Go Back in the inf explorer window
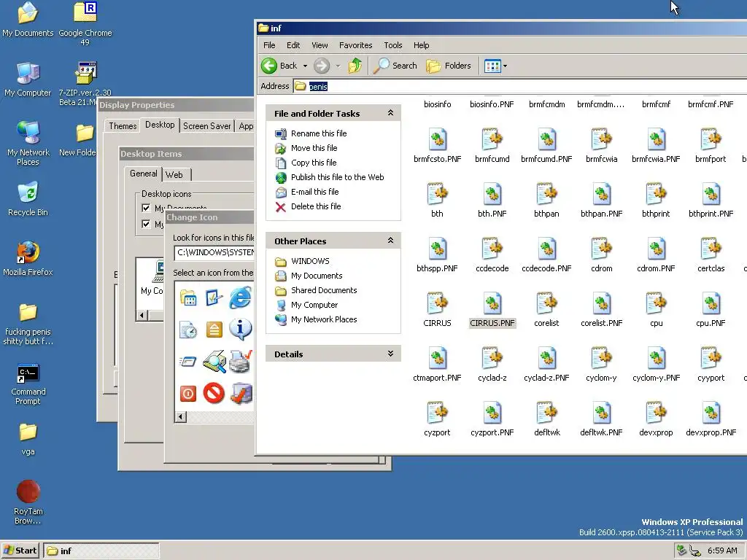Image resolution: width=747 pixels, height=560 pixels. pos(279,66)
